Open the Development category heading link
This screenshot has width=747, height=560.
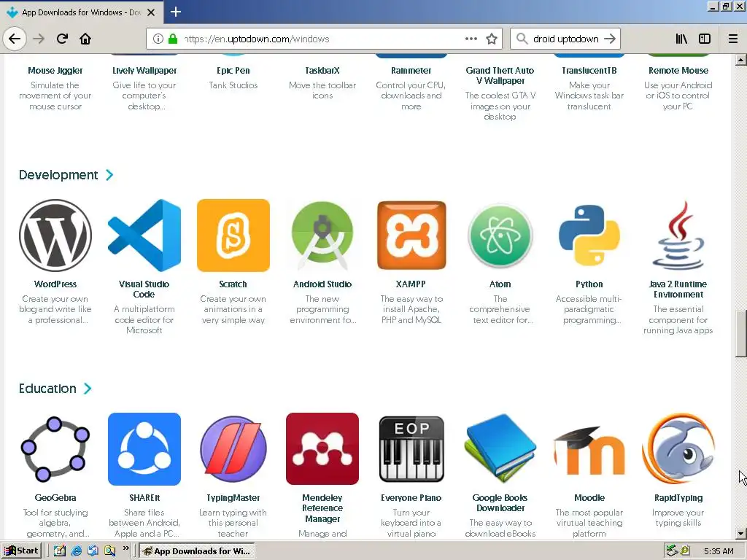tap(58, 175)
